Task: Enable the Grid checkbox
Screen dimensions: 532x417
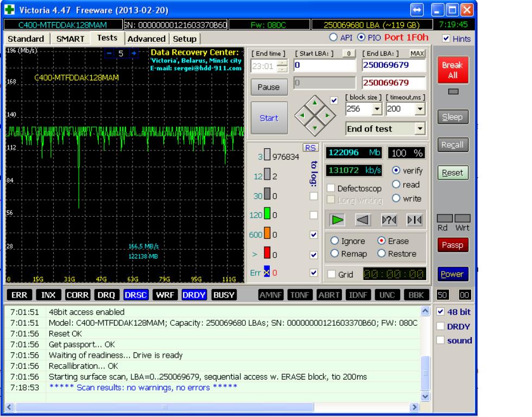Action: pyautogui.click(x=331, y=275)
